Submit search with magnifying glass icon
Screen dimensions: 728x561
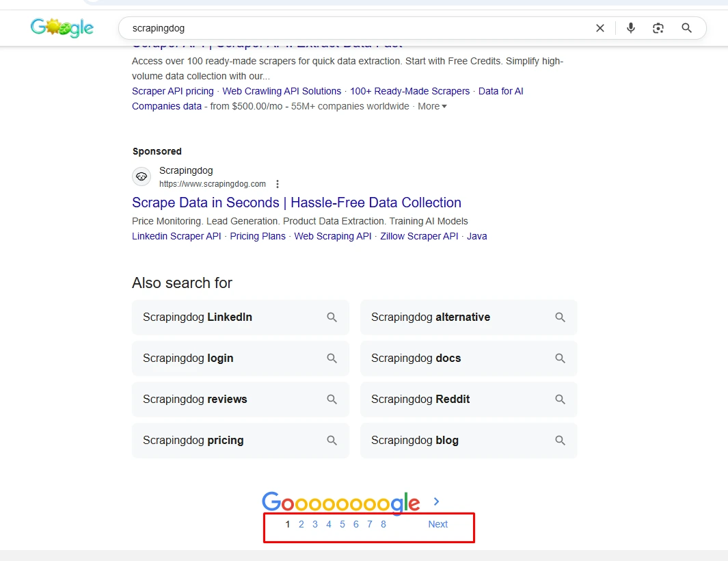tap(687, 28)
